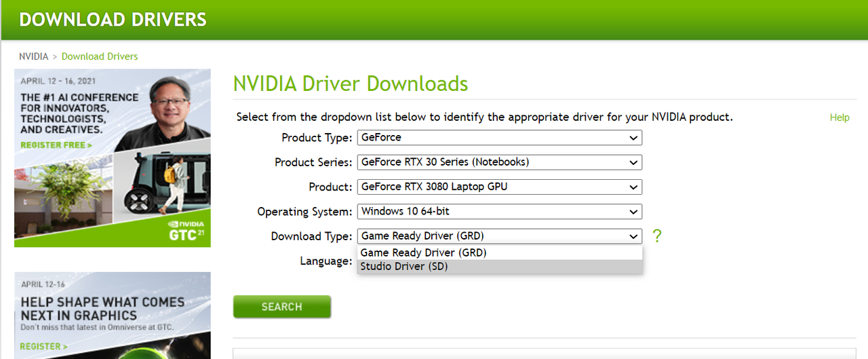This screenshot has width=868, height=359.
Task: Collapse the Download Type dropdown
Action: 499,236
